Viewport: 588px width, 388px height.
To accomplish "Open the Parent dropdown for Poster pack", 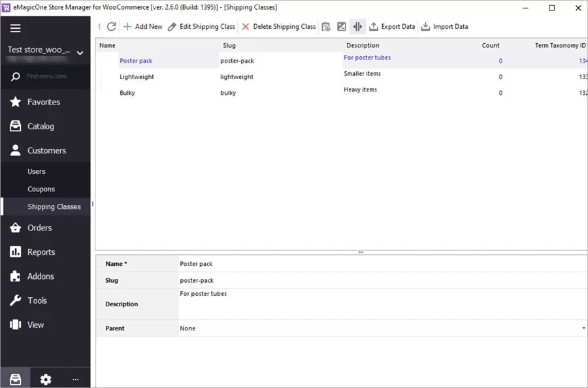I will click(583, 328).
